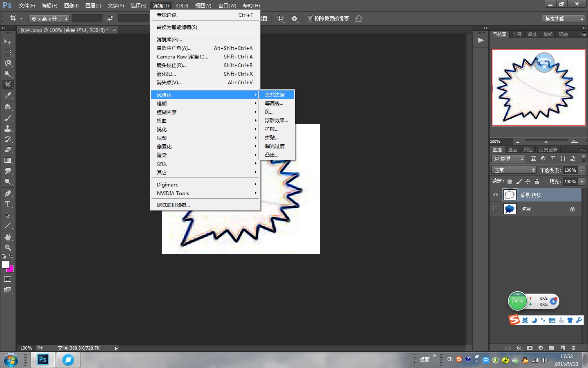This screenshot has width=588, height=368.
Task: Open the status bar info arrow
Action: pos(116,348)
